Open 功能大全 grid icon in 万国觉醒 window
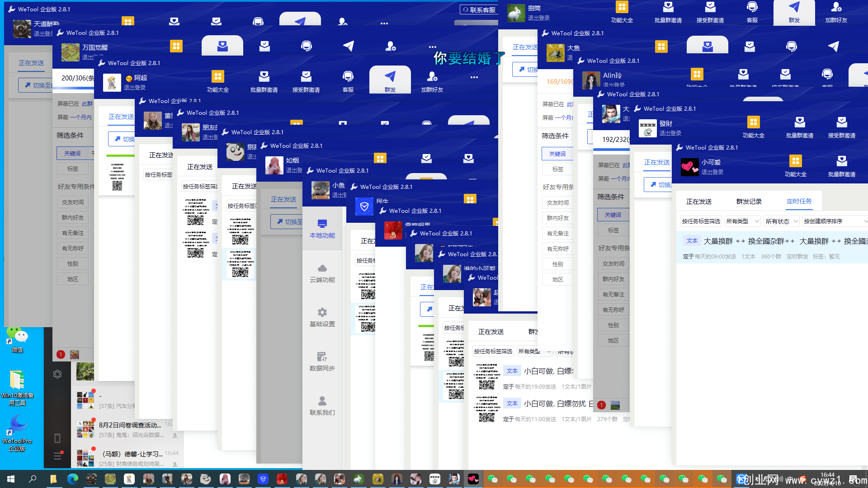This screenshot has height=488, width=868. (176, 46)
